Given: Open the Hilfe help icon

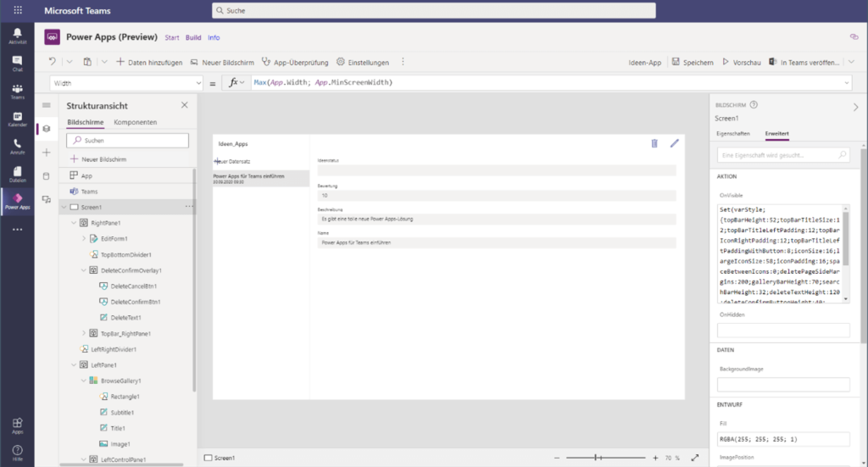Looking at the screenshot, I should (x=17, y=453).
